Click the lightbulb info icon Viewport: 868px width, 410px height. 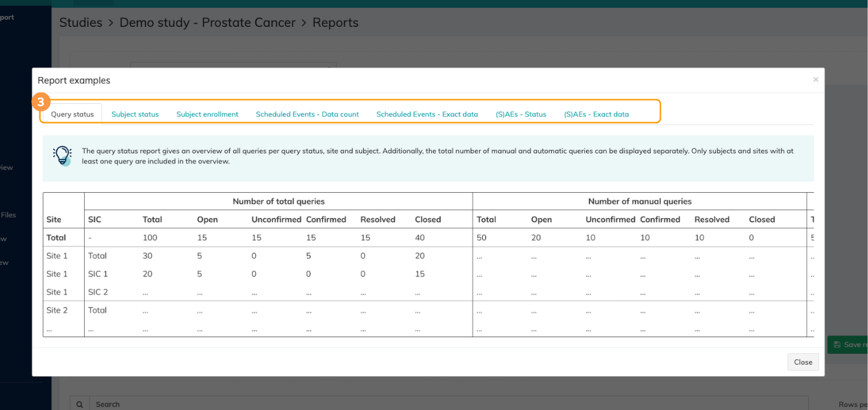pyautogui.click(x=62, y=155)
